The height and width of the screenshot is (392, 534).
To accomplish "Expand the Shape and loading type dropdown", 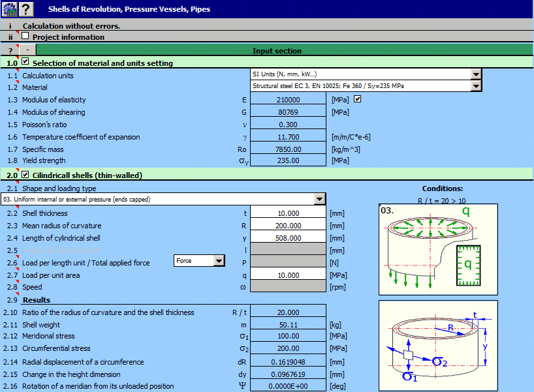I will pyautogui.click(x=319, y=199).
